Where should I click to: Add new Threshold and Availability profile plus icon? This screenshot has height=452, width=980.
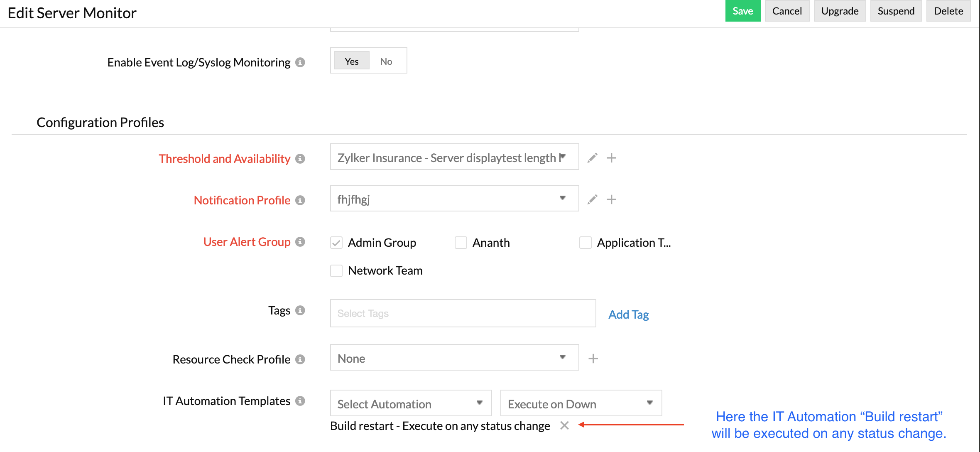611,158
